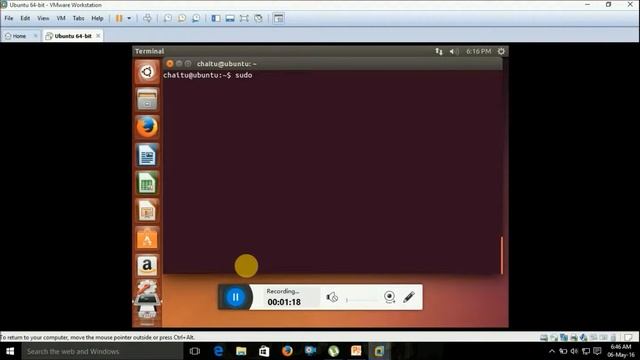Open Windows Store from the taskbar

point(264,351)
